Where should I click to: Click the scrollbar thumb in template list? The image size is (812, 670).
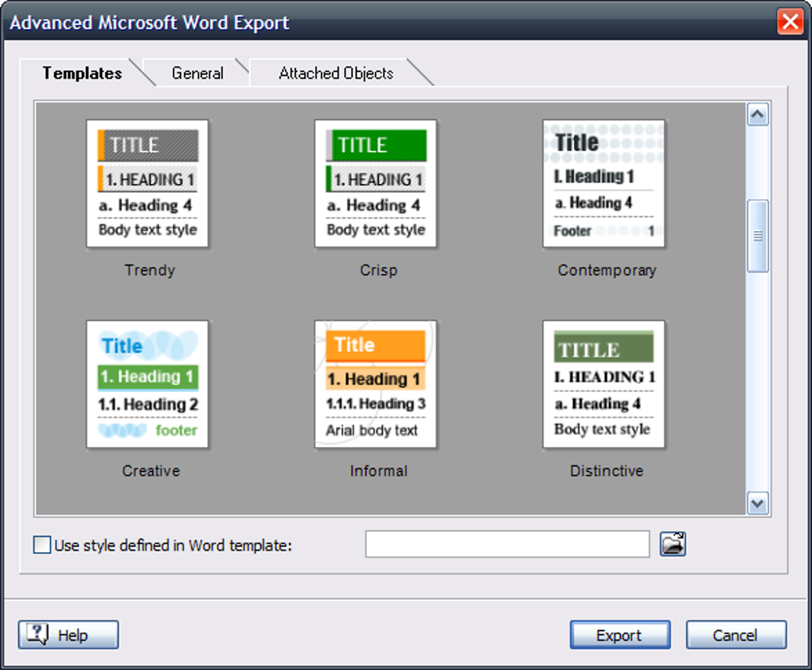pos(757,235)
